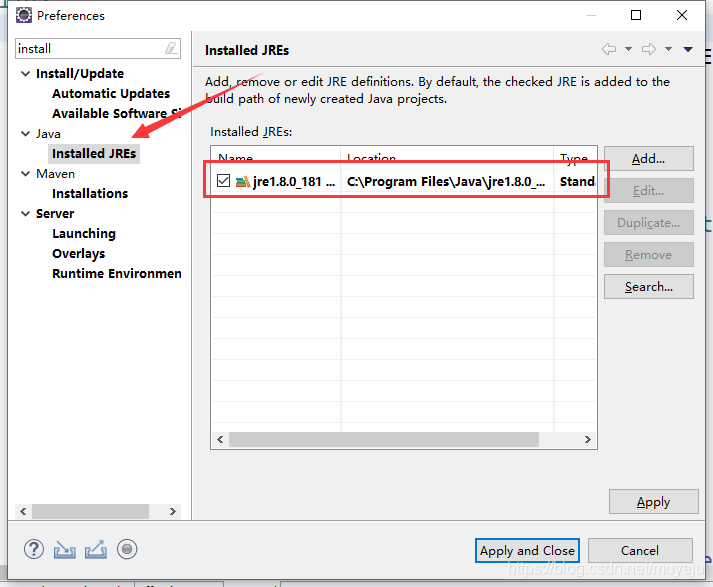The width and height of the screenshot is (713, 587).
Task: Collapse the Install/Update tree node
Action: (x=25, y=74)
